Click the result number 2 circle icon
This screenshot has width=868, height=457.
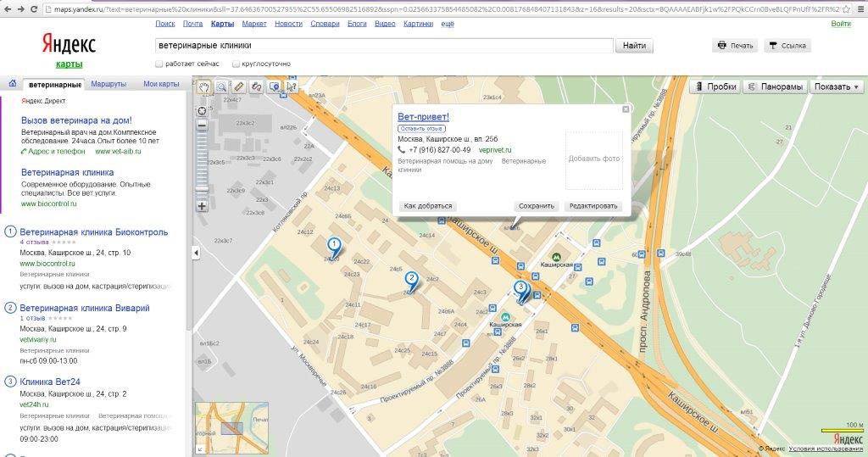tap(10, 308)
